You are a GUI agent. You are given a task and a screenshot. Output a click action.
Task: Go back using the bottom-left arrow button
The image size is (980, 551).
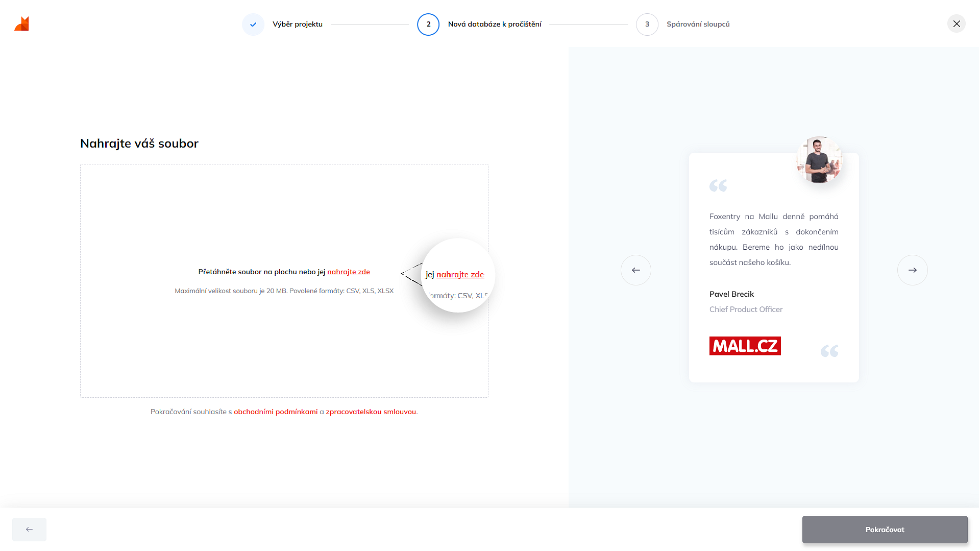click(29, 530)
